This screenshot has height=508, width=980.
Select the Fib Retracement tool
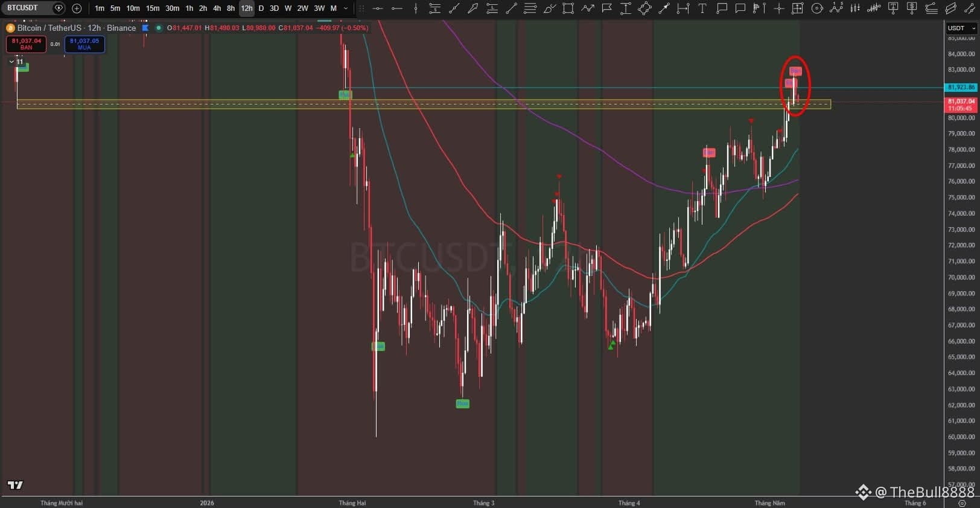coord(434,8)
